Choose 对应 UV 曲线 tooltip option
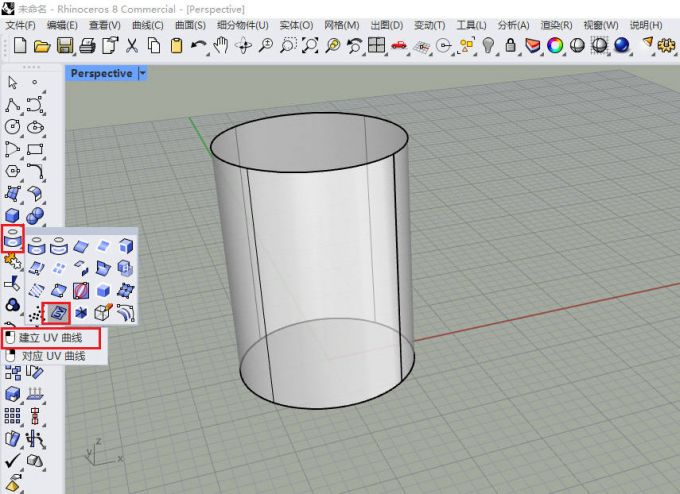Image resolution: width=680 pixels, height=494 pixels. click(x=54, y=357)
